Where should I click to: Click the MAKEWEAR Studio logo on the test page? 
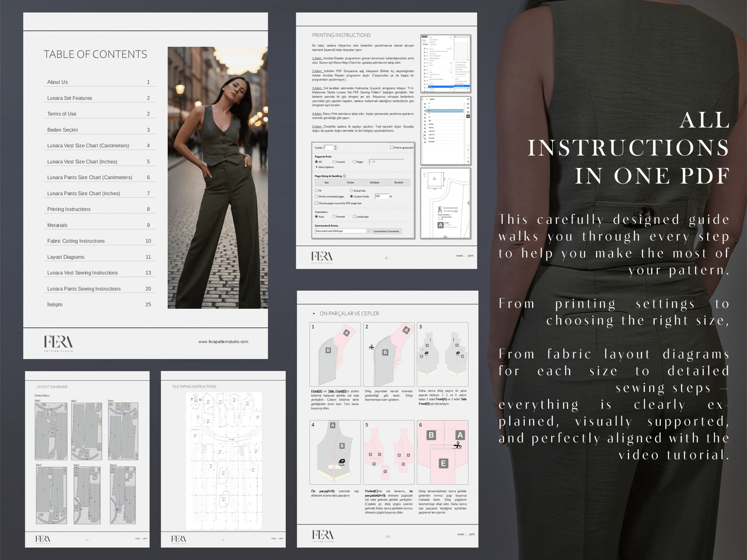tap(447, 209)
